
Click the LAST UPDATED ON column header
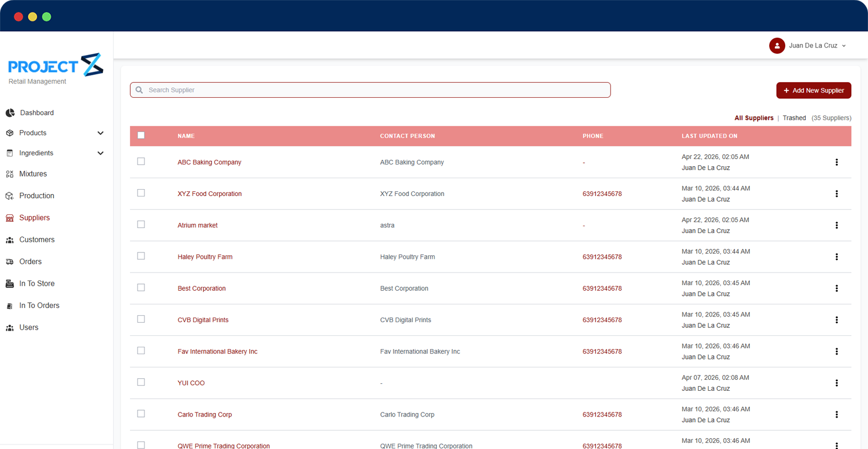pos(709,136)
